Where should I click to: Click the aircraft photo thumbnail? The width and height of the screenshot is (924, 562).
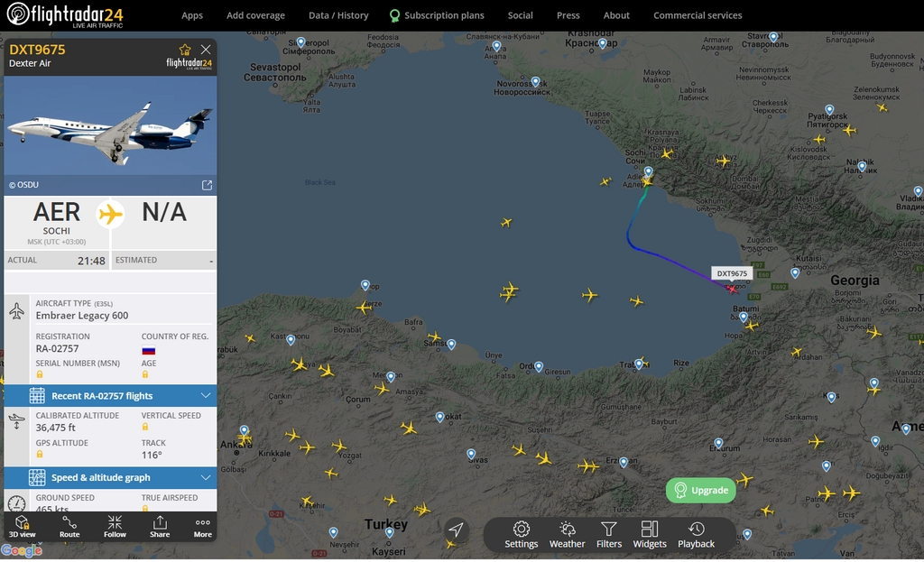(110, 125)
